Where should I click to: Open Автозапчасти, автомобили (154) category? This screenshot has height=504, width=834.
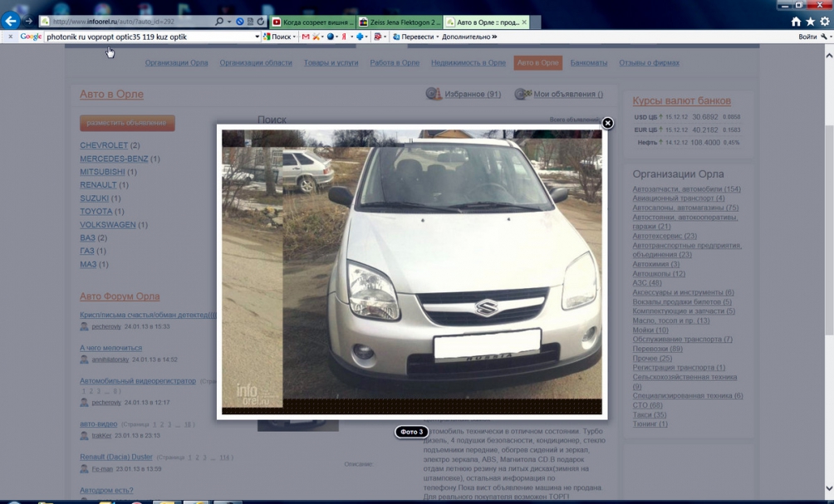click(x=687, y=188)
